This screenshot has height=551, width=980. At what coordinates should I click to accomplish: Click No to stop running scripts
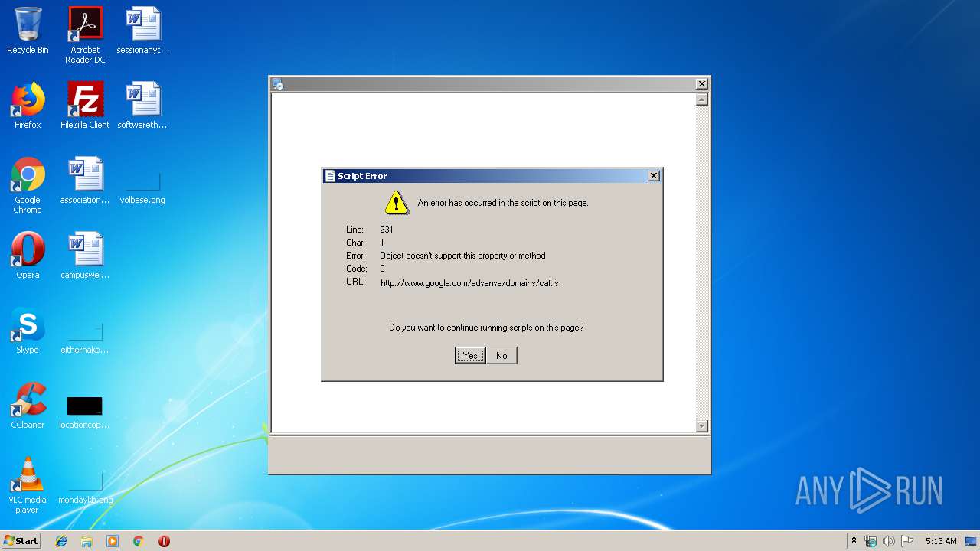point(501,356)
